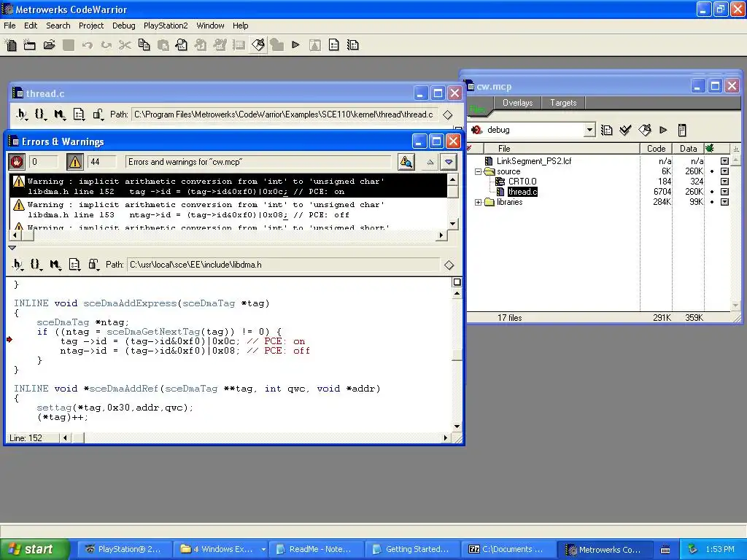The image size is (747, 560).
Task: Click the error details magnifier icon in Errors window
Action: pyautogui.click(x=406, y=162)
